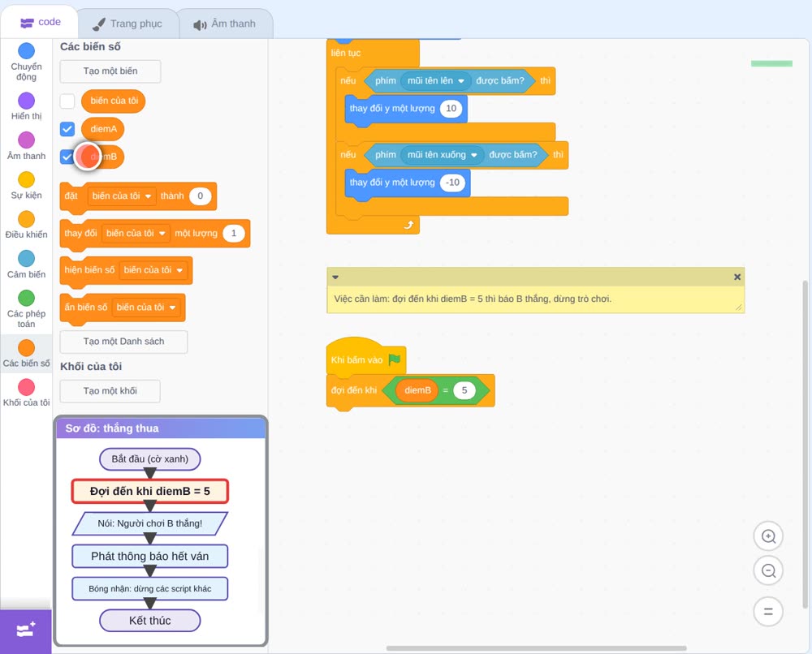
Task: Uncheck the diemB variable checkbox
Action: tap(67, 157)
